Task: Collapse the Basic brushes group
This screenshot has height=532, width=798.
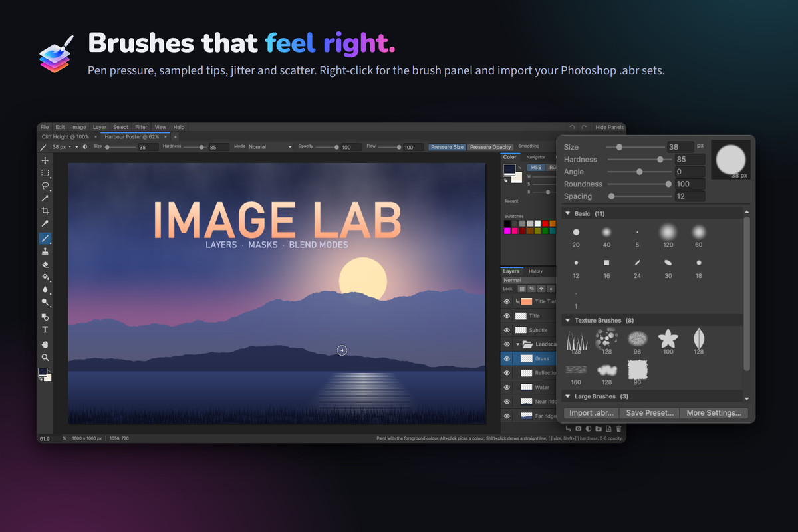Action: point(567,214)
